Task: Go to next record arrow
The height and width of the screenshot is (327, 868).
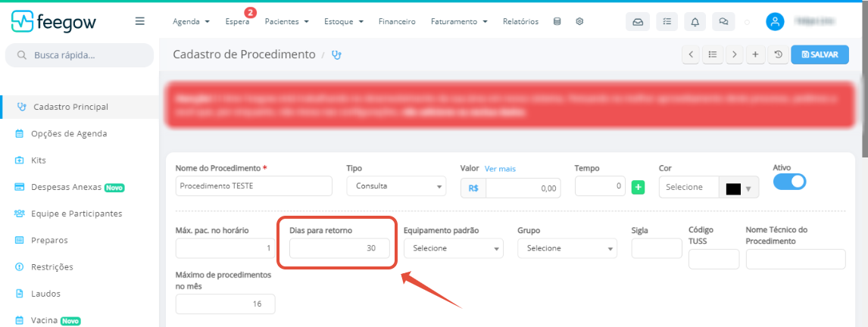Action: tap(734, 54)
